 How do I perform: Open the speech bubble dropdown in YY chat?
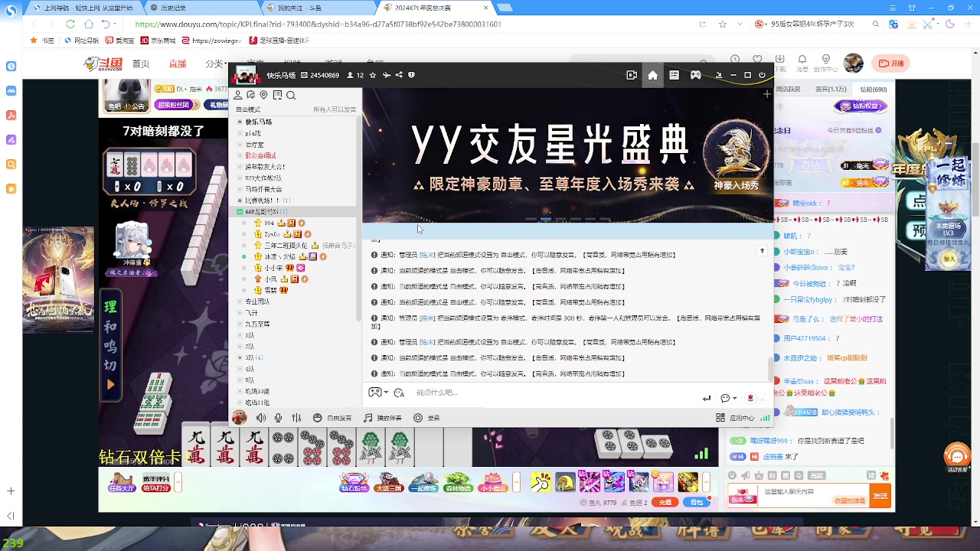(x=728, y=398)
